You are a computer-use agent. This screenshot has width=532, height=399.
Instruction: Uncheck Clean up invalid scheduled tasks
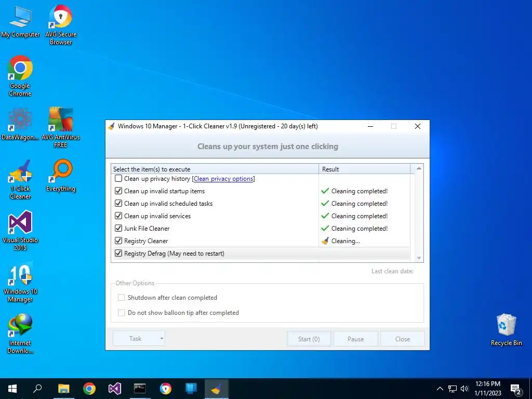pos(118,203)
